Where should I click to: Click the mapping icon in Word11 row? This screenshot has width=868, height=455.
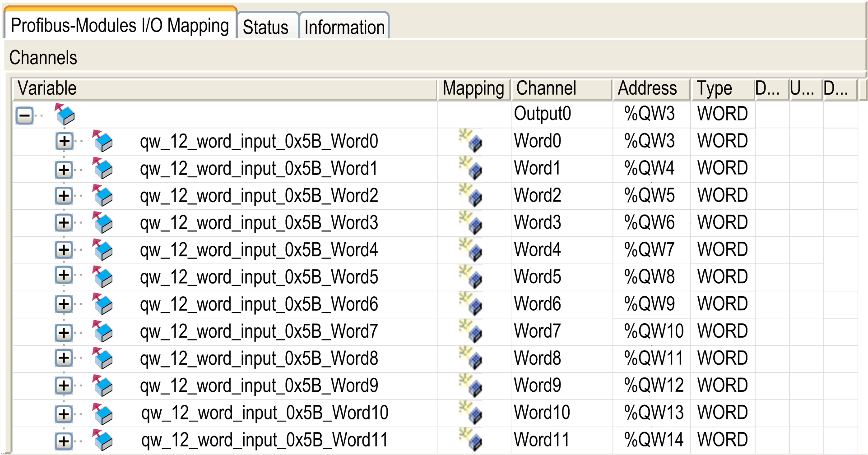coord(471,440)
